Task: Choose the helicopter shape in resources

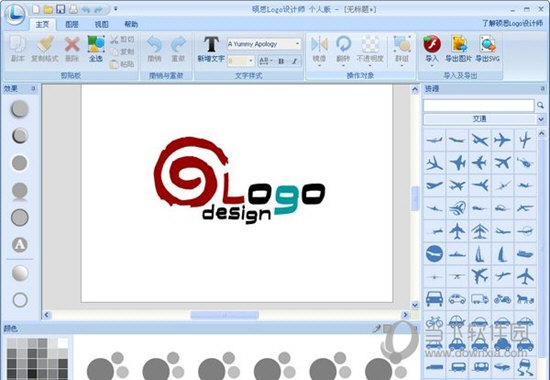Action: pyautogui.click(x=525, y=163)
